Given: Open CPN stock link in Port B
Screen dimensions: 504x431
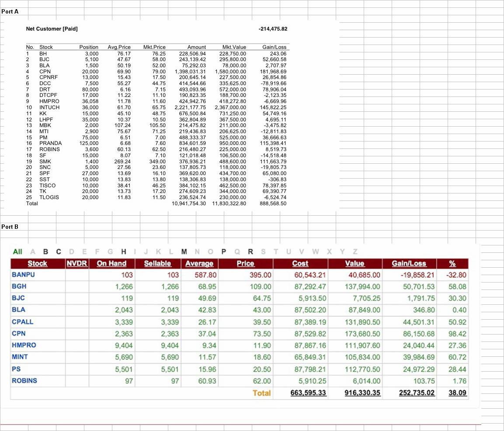Looking at the screenshot, I should [19, 333].
